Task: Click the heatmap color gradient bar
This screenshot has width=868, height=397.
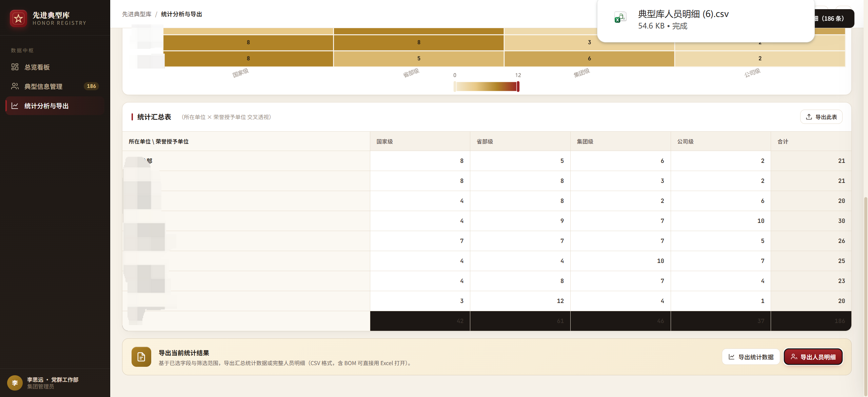Action: [x=486, y=87]
